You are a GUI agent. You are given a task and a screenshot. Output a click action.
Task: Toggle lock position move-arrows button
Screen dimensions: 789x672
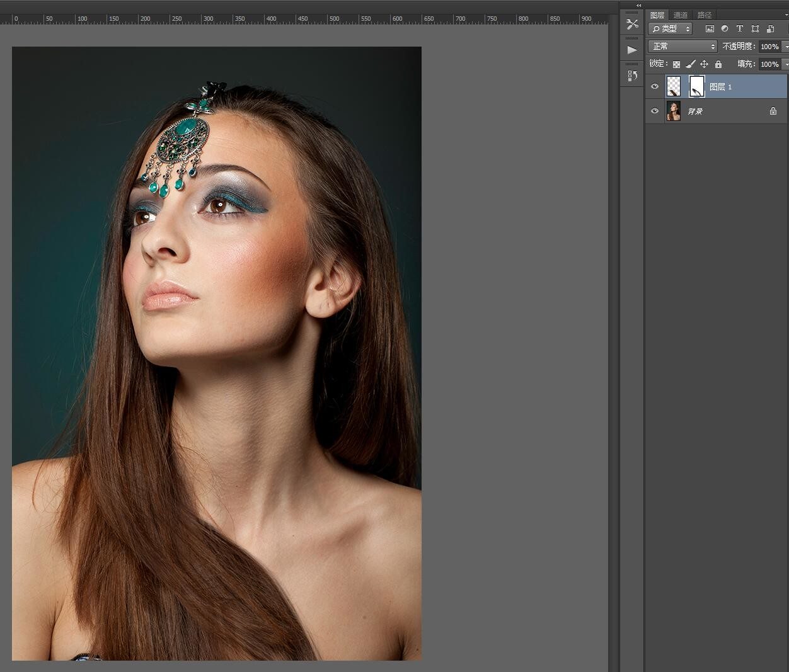(704, 64)
